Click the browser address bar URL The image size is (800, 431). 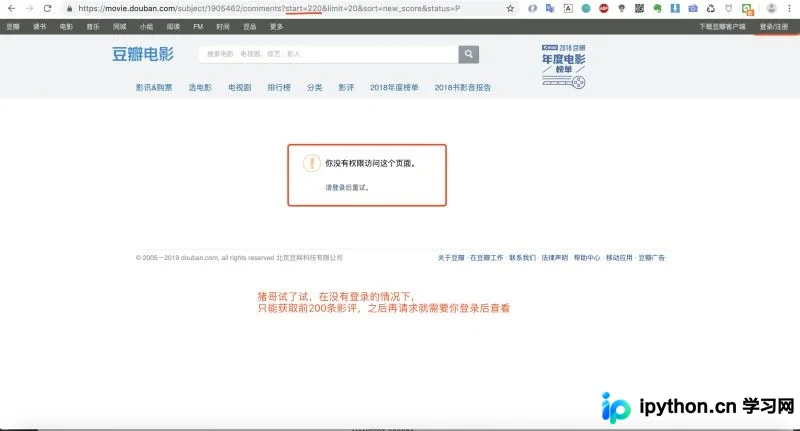click(269, 9)
